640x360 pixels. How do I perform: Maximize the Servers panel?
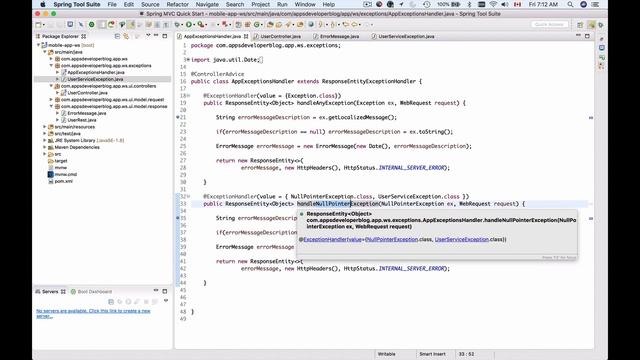[x=165, y=291]
